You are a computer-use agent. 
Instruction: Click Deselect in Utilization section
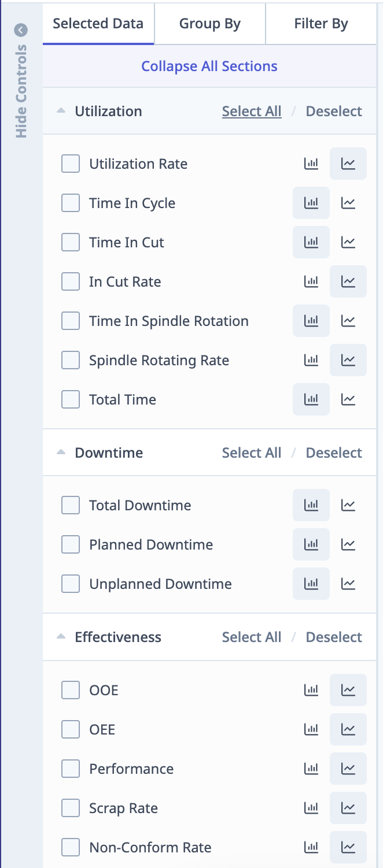tap(334, 111)
